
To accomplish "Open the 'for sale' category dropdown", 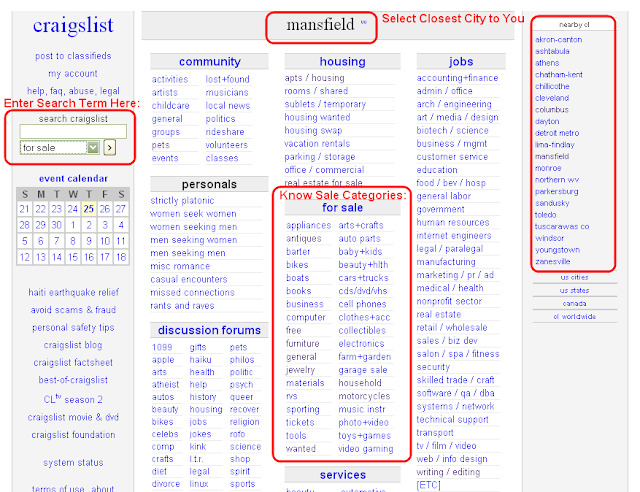I will pos(60,147).
